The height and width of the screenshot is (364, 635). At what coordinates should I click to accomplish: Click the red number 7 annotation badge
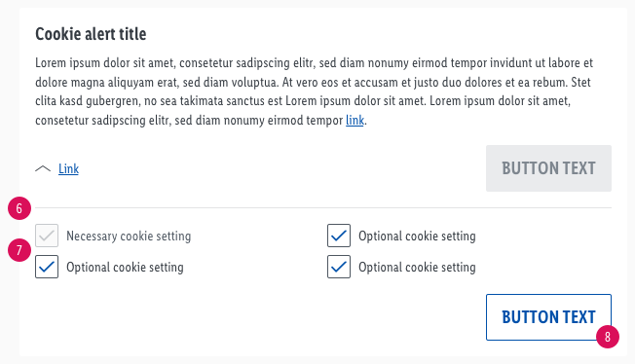coord(19,250)
